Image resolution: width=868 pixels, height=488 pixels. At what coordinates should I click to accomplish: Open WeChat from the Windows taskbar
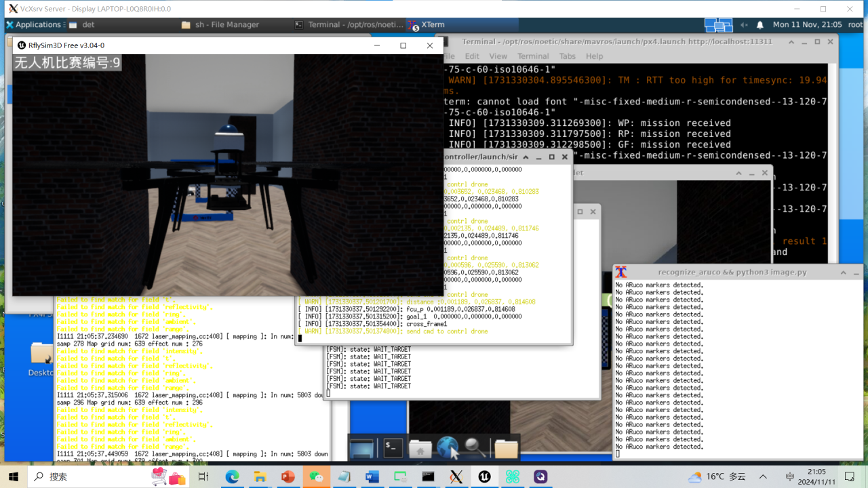317,476
